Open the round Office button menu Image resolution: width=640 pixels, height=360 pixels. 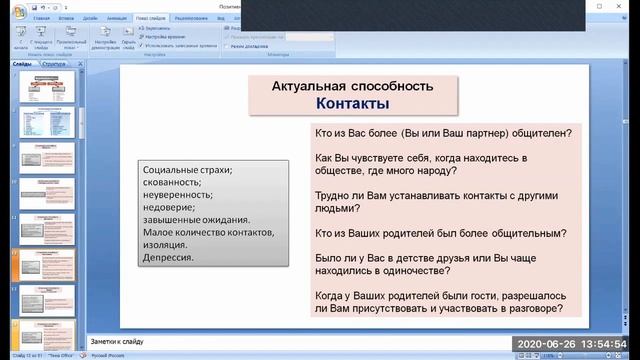(19, 11)
